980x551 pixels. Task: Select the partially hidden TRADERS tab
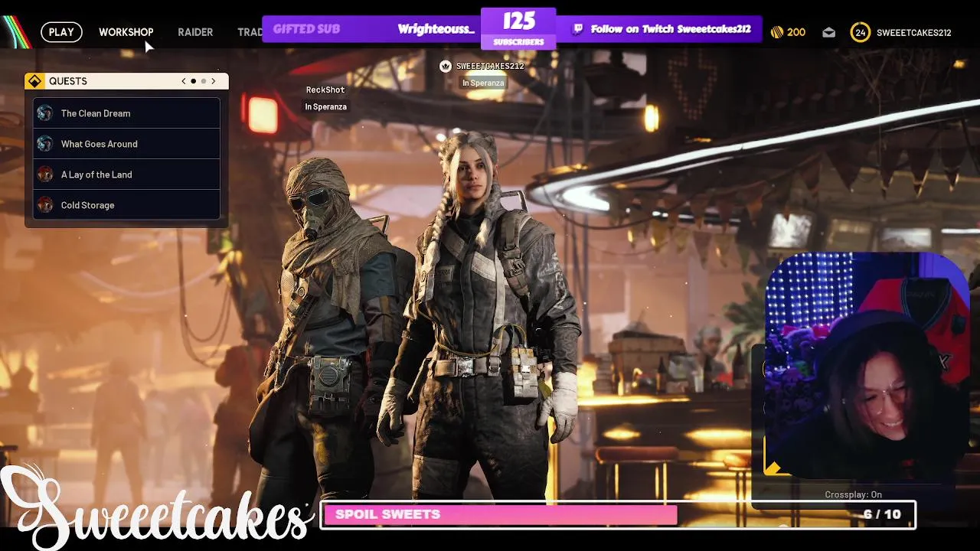(x=250, y=32)
